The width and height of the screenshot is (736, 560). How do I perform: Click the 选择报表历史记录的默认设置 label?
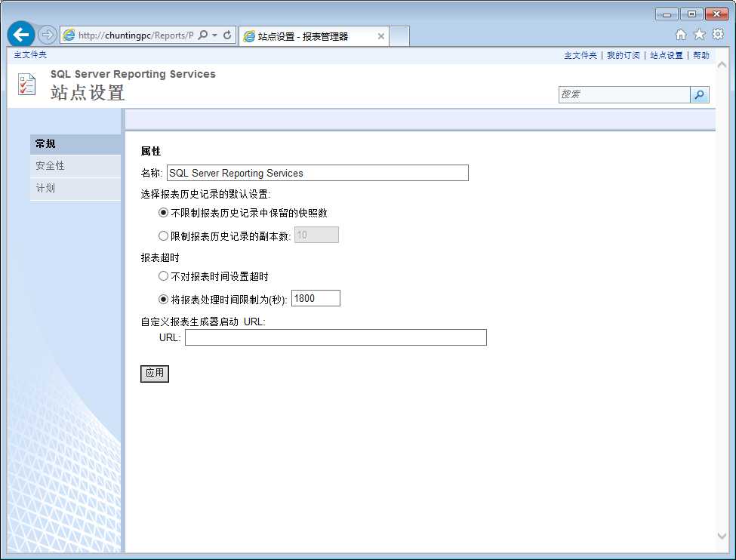coord(205,194)
